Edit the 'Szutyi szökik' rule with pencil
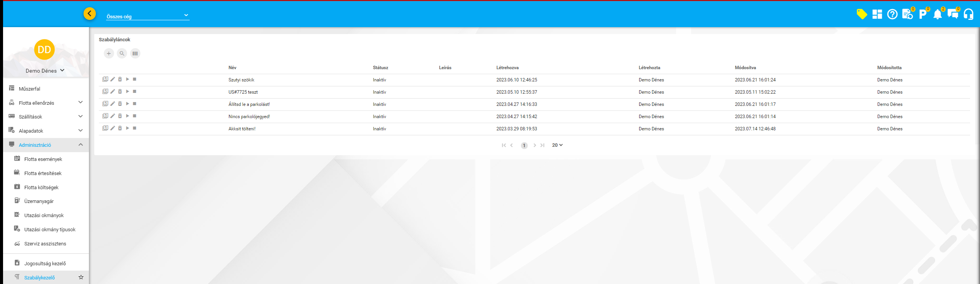Image resolution: width=980 pixels, height=284 pixels. (113, 79)
